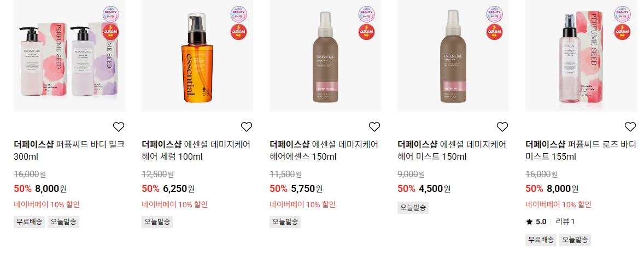Click BEAUTY badge on 헤어에센스 image
This screenshot has height=256, width=644.
pos(367,14)
